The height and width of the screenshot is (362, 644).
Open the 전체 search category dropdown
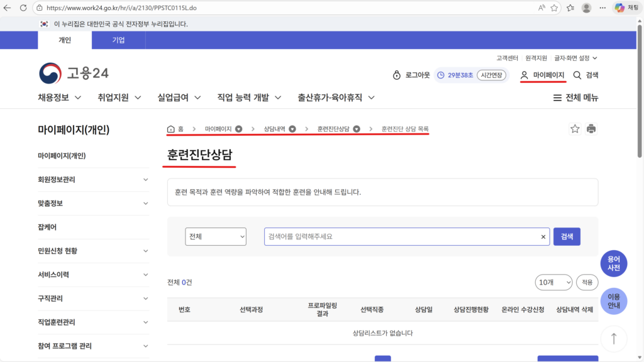point(216,236)
